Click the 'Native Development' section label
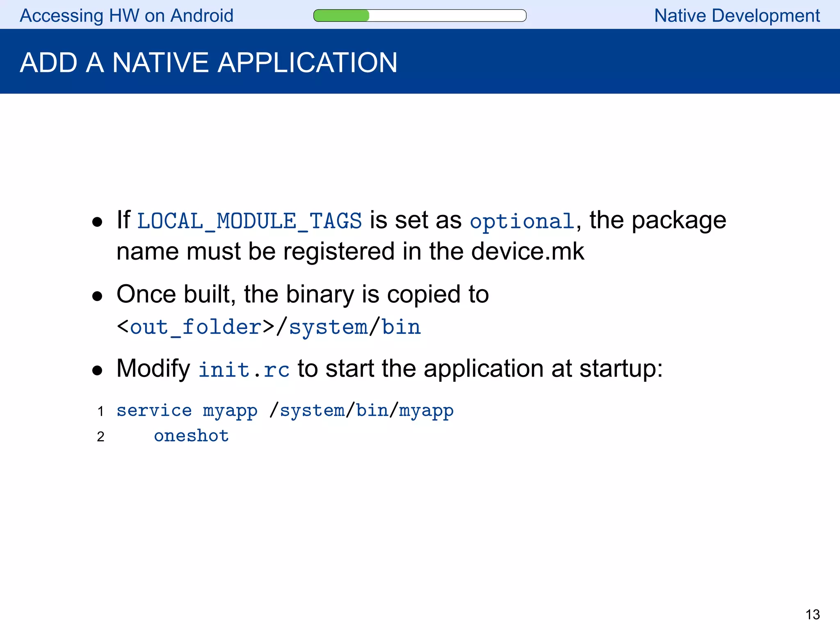The width and height of the screenshot is (840, 630). pyautogui.click(x=737, y=16)
